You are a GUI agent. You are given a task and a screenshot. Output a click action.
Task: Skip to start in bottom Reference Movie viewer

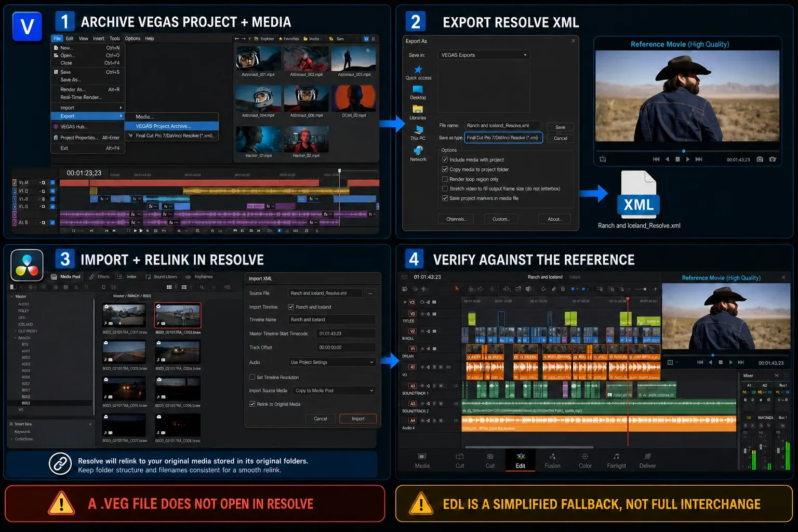point(700,362)
